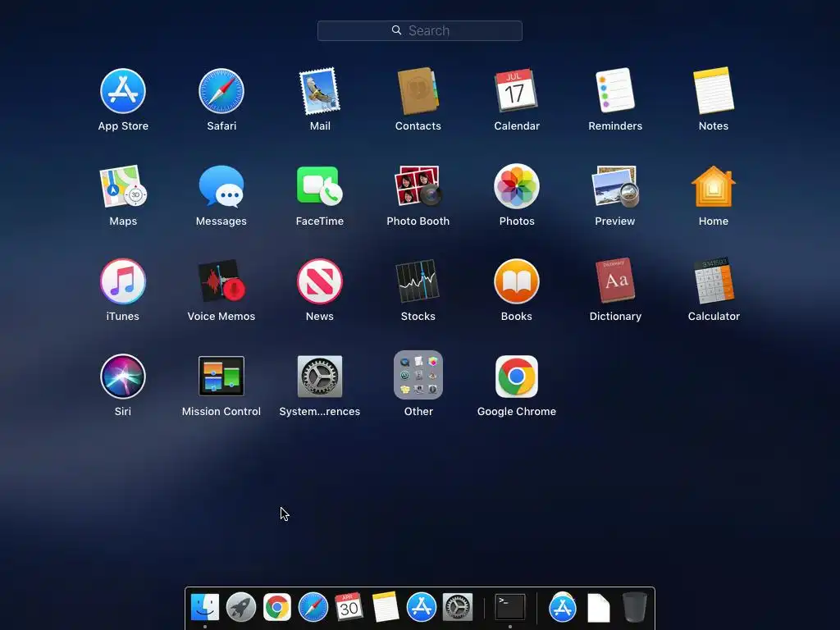Click the "Voice Memos" label text
Screen dimensions: 840x630
(x=221, y=316)
